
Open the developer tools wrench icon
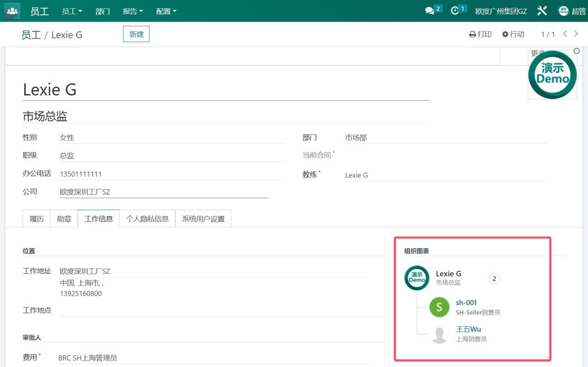pyautogui.click(x=542, y=11)
